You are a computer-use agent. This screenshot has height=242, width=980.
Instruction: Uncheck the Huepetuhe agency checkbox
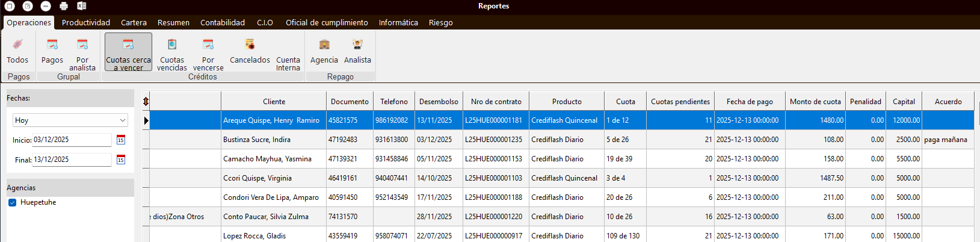[x=13, y=203]
